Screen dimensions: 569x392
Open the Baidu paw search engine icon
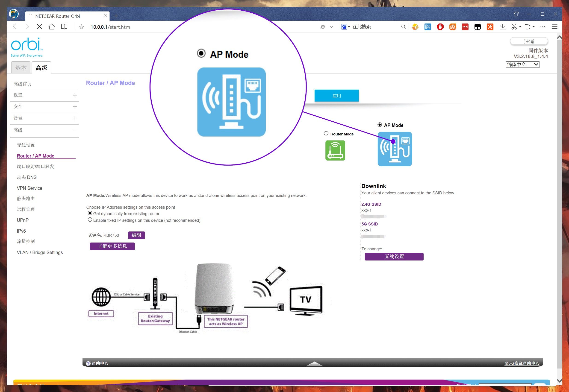coord(344,26)
